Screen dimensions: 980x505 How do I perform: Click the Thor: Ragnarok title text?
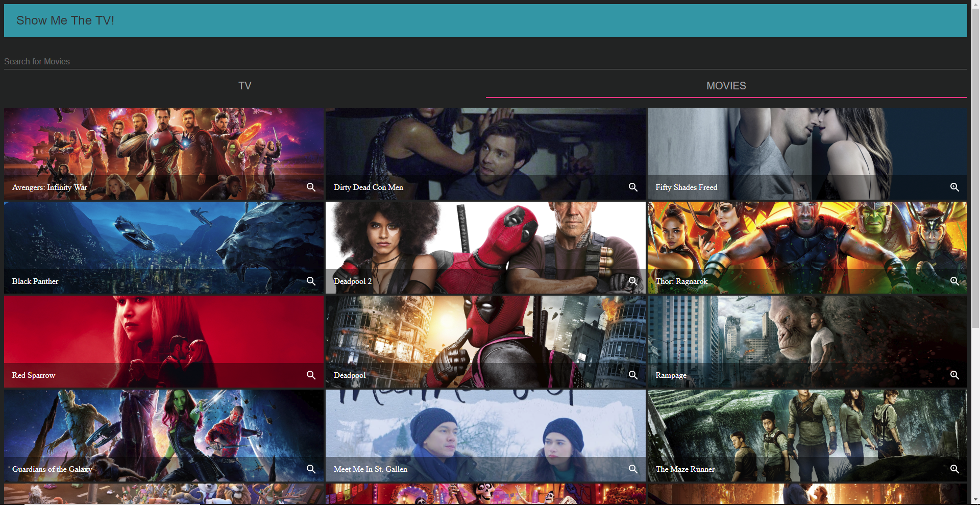pyautogui.click(x=681, y=281)
